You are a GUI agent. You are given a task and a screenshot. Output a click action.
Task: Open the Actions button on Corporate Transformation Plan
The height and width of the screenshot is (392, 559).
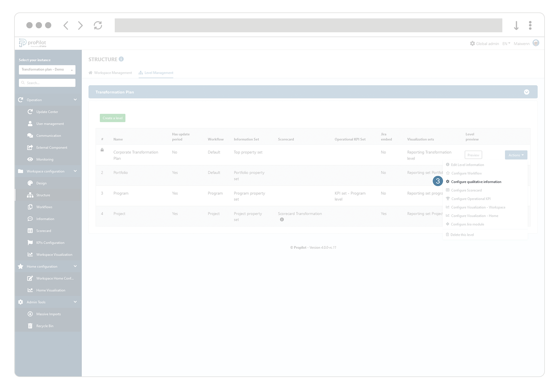click(516, 155)
